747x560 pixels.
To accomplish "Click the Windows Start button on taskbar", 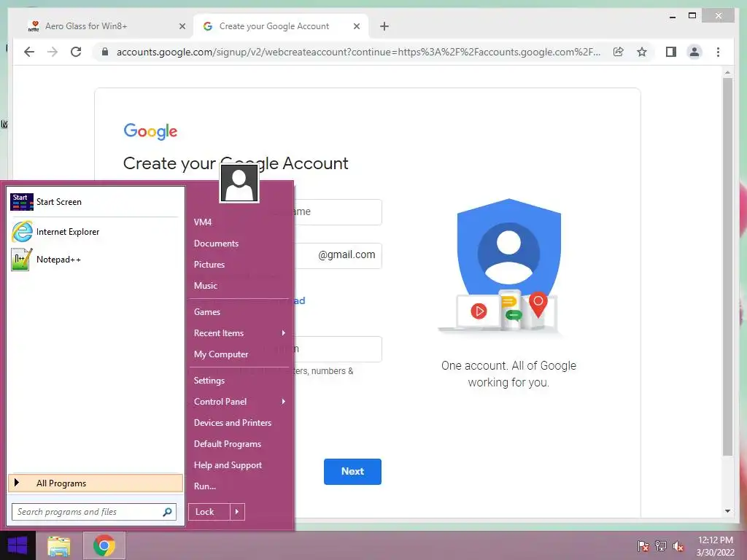I will click(x=18, y=545).
